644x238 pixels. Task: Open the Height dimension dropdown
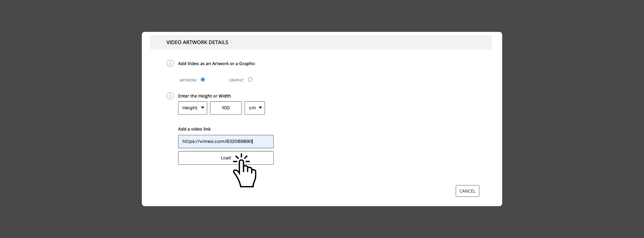pyautogui.click(x=193, y=108)
